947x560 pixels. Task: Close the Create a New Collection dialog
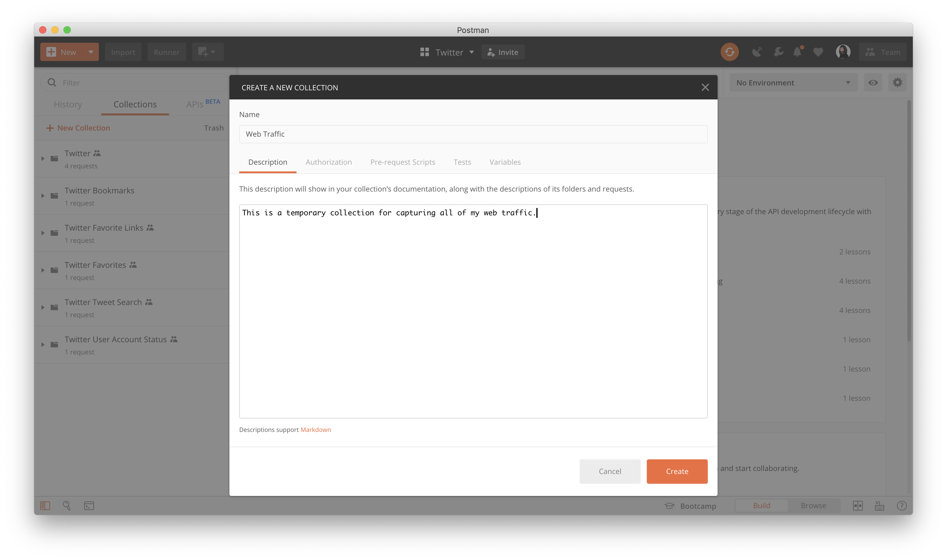705,88
